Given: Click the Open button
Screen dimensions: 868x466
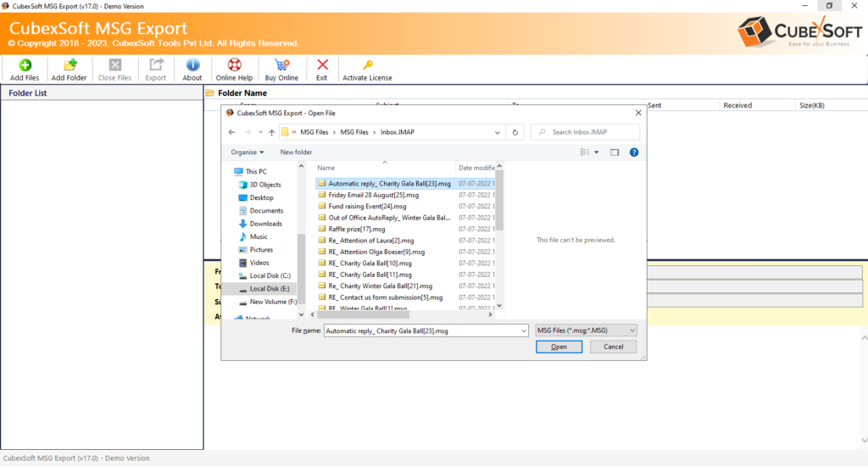Looking at the screenshot, I should 559,347.
